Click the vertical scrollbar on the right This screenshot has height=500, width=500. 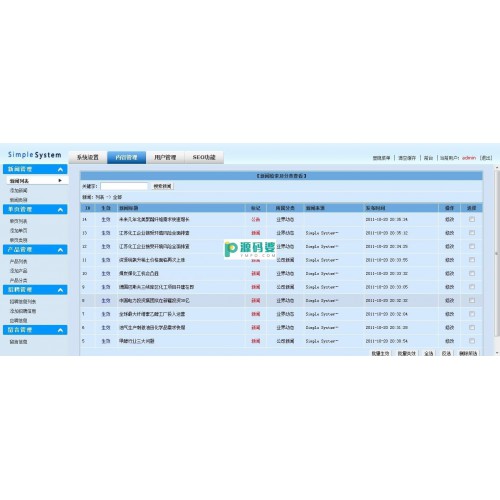click(x=497, y=260)
